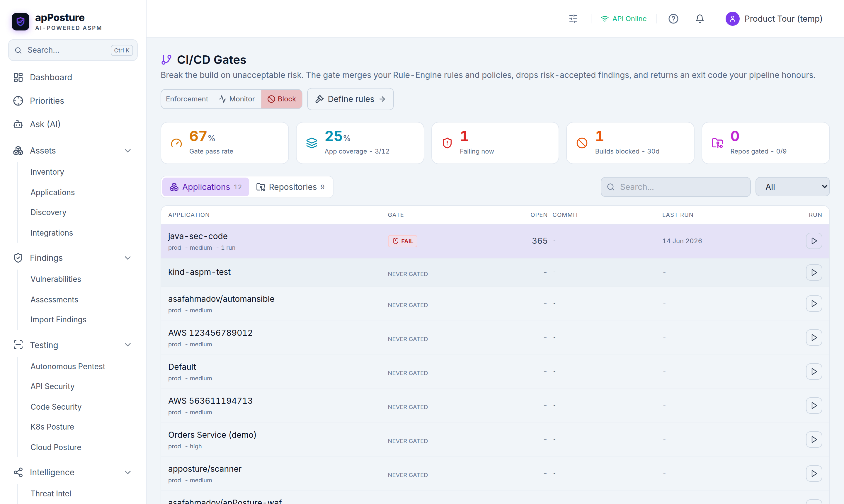Run the gate for apposture/scanner

814,474
